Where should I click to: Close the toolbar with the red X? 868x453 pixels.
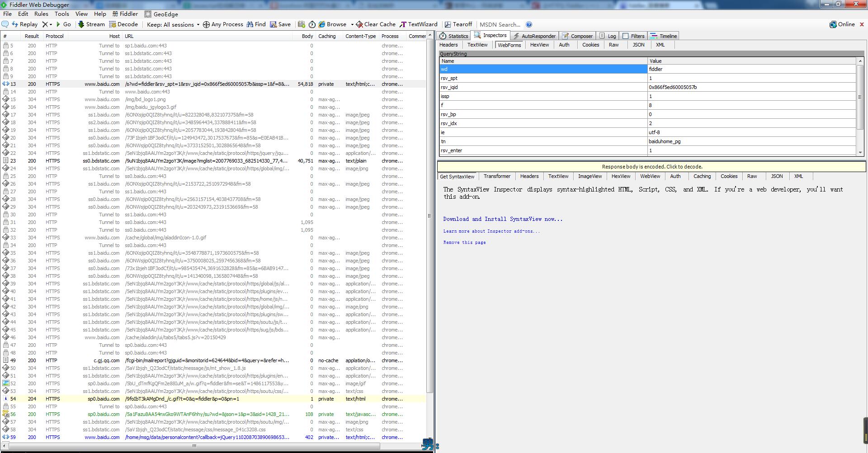(x=862, y=24)
